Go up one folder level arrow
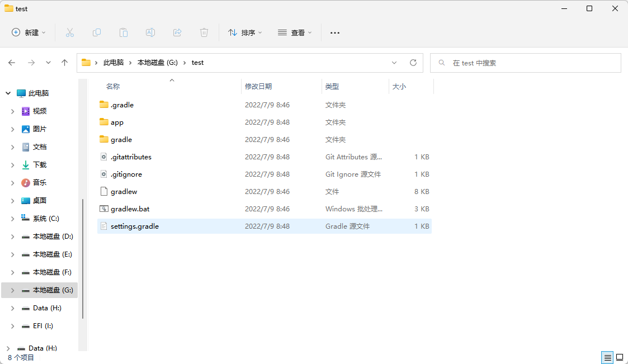This screenshot has height=364, width=628. (x=64, y=63)
